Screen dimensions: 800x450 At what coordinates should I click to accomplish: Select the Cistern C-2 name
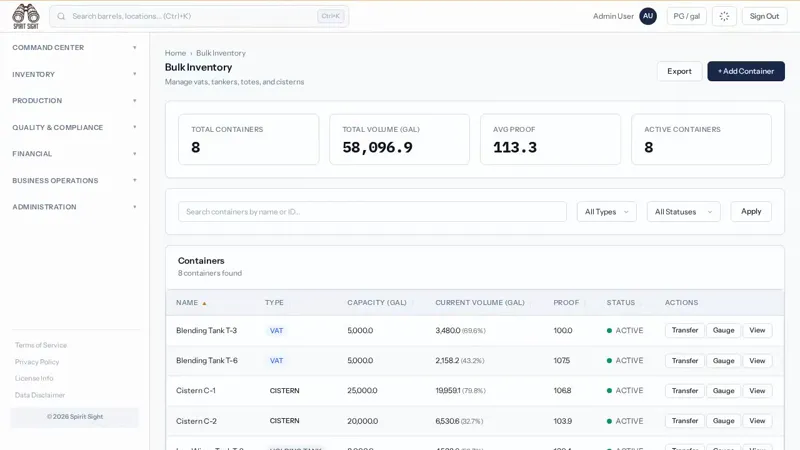point(196,421)
